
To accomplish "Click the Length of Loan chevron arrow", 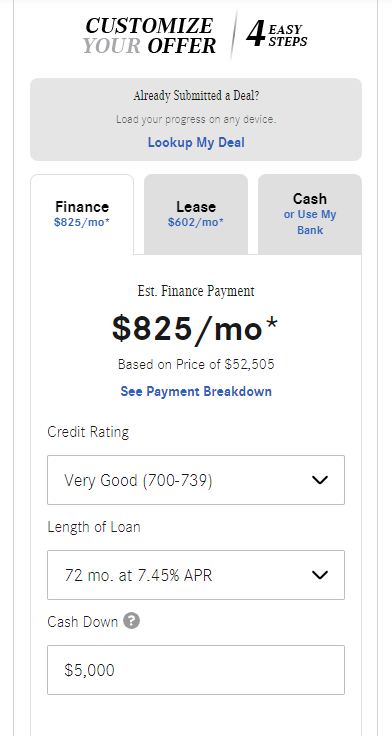I will (320, 575).
